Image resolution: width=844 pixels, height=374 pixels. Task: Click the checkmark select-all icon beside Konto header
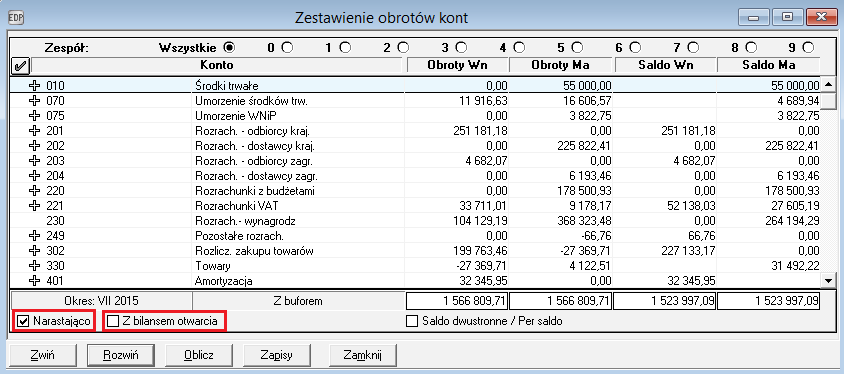click(x=20, y=66)
